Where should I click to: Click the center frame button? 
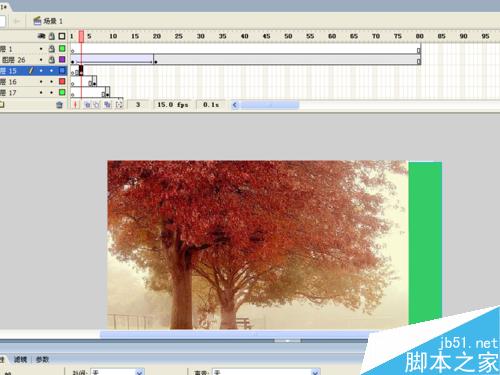[75, 105]
